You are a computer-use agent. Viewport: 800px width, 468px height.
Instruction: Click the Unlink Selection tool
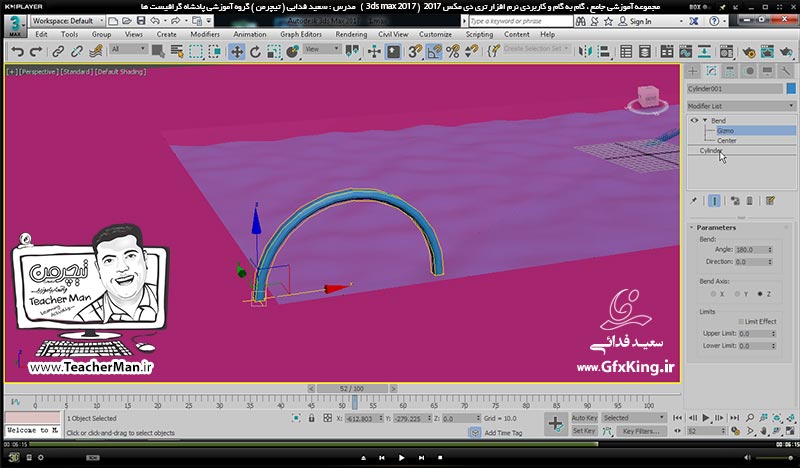click(x=77, y=52)
